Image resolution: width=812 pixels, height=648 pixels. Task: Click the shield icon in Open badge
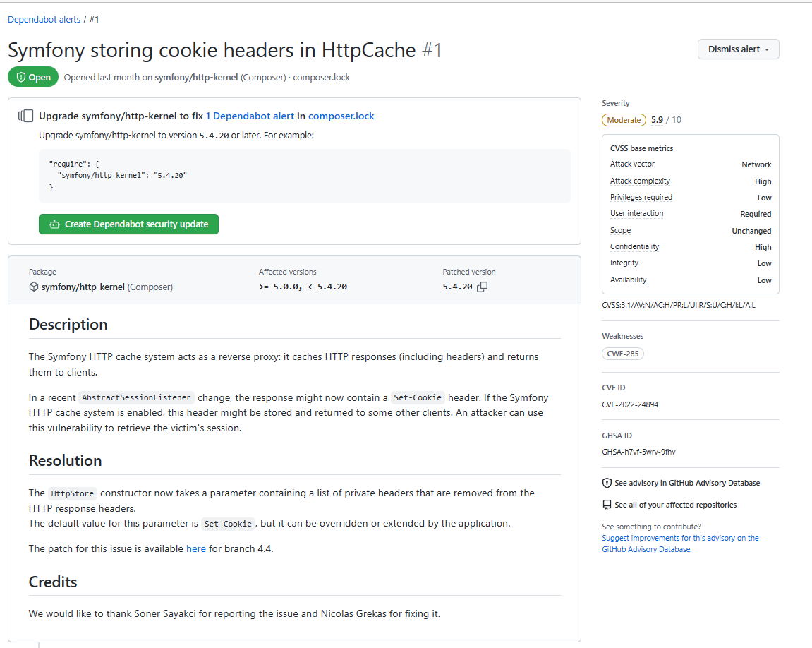coord(21,77)
